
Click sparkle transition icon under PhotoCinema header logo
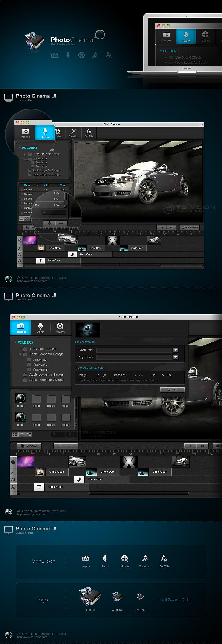95,55
